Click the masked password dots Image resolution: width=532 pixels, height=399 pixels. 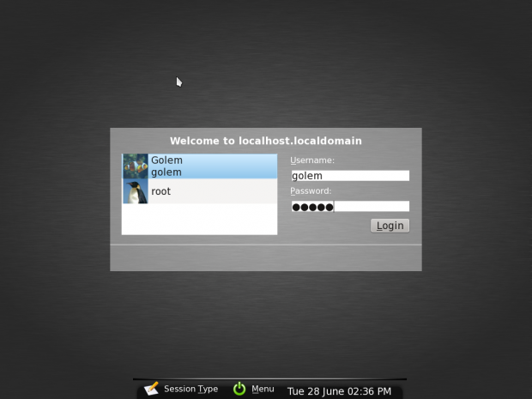tap(311, 207)
